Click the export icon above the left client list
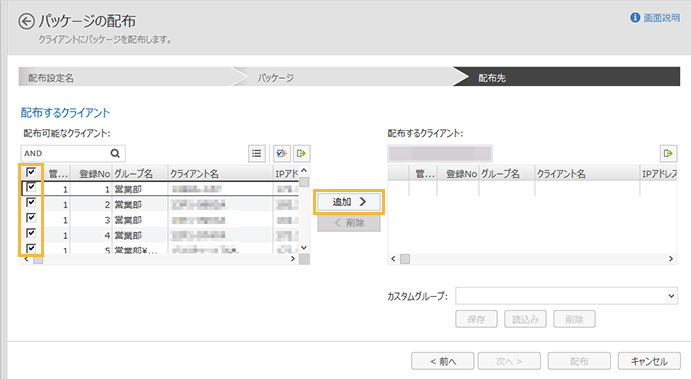Image resolution: width=691 pixels, height=379 pixels. point(302,153)
